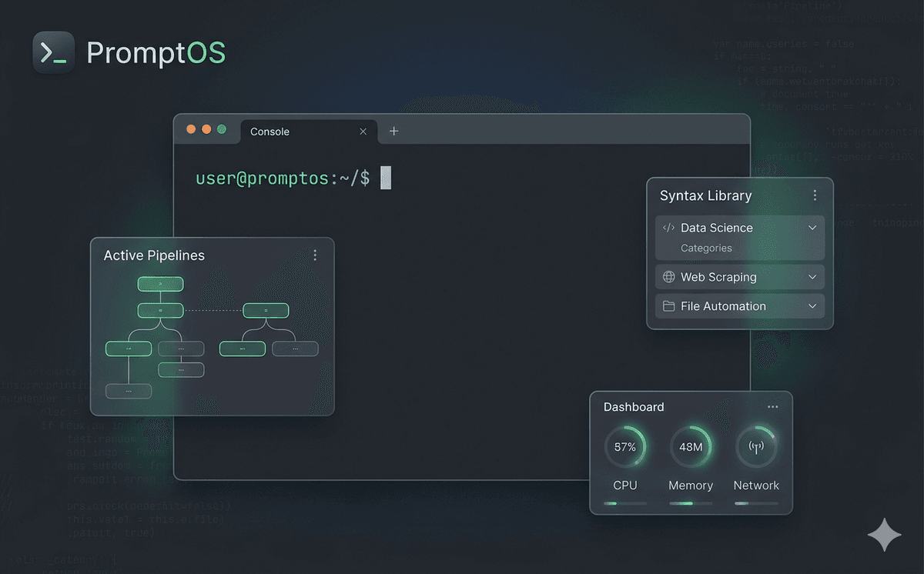Expand the Web Scraping dropdown chevron
Image resolution: width=924 pixels, height=574 pixels.
(x=812, y=277)
